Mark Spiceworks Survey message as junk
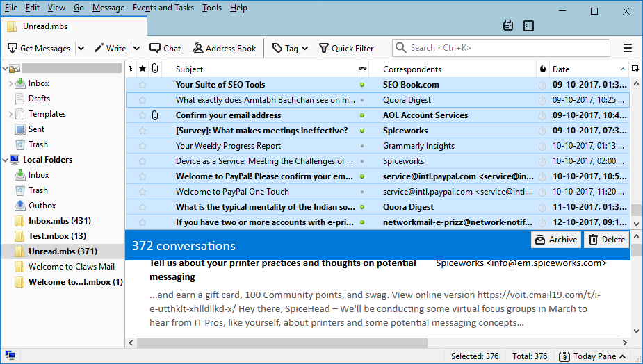643x364 pixels. pyautogui.click(x=542, y=131)
